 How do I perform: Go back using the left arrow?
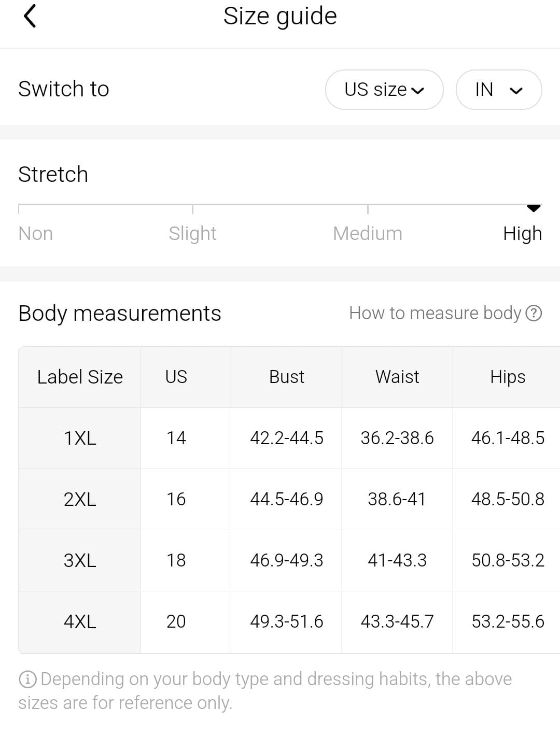pyautogui.click(x=30, y=16)
